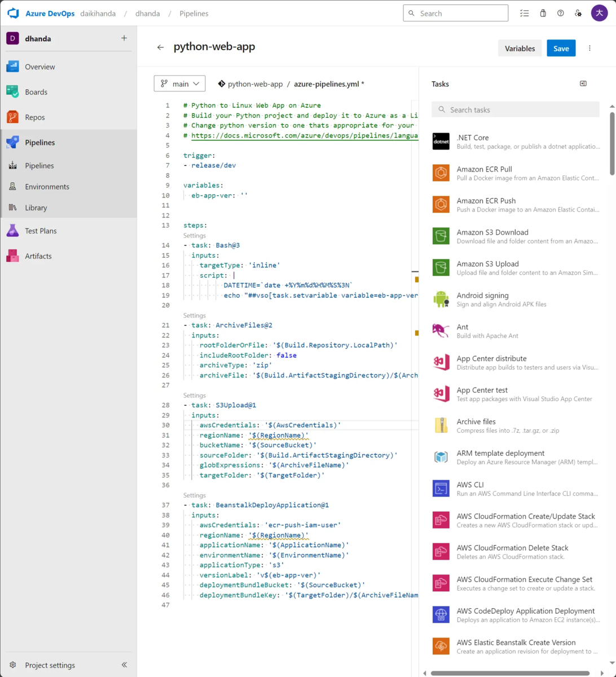
Task: Open the main branch dropdown
Action: [179, 83]
